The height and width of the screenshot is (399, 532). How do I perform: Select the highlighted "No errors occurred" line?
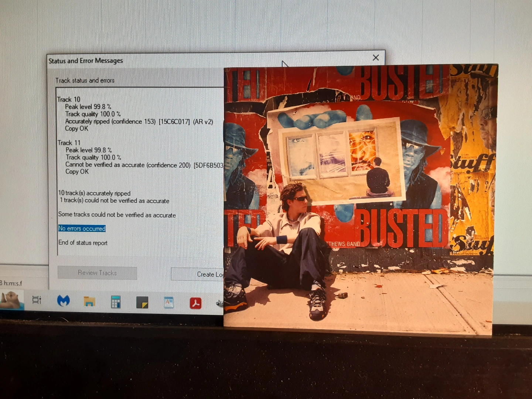coord(82,229)
